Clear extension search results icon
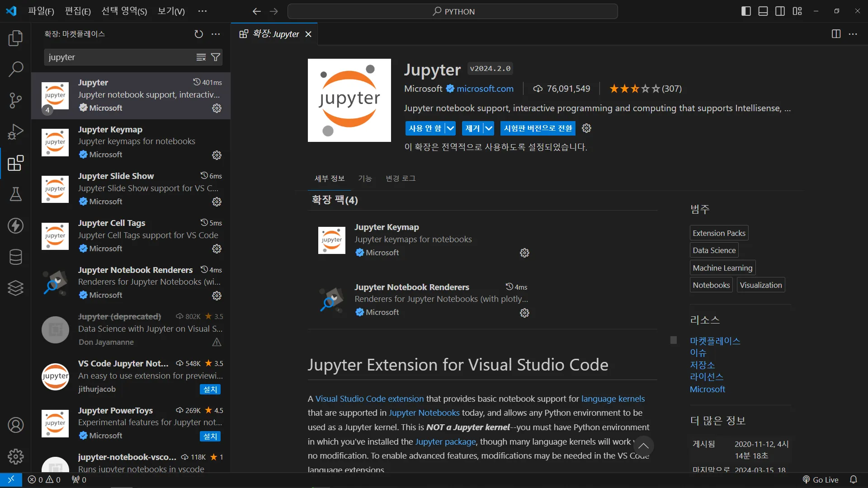This screenshot has width=868, height=488. [201, 57]
